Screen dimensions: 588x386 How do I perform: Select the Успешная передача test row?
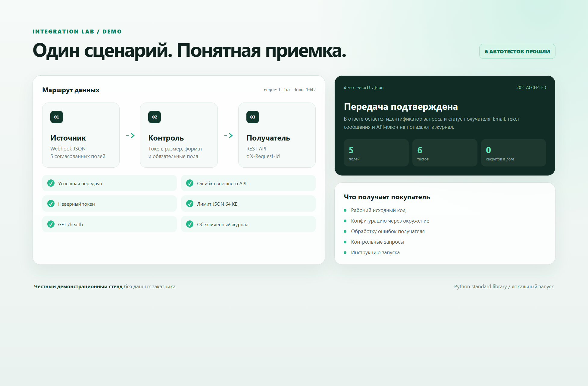(109, 183)
